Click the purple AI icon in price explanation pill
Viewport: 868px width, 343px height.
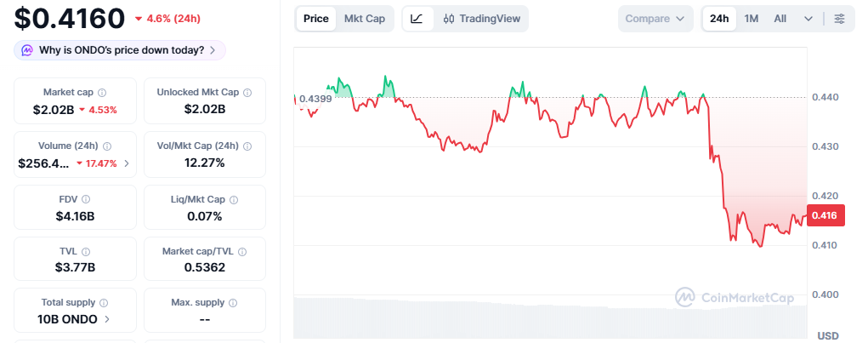click(x=27, y=50)
